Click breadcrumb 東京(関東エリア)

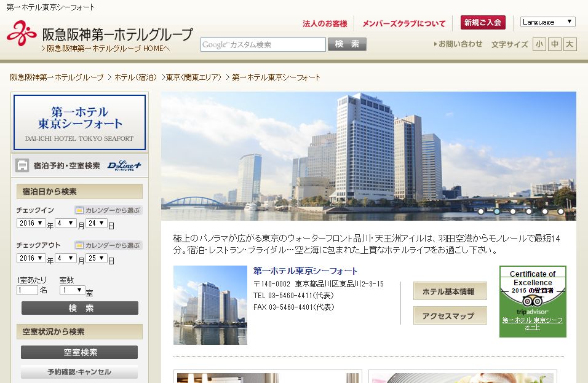(x=194, y=77)
